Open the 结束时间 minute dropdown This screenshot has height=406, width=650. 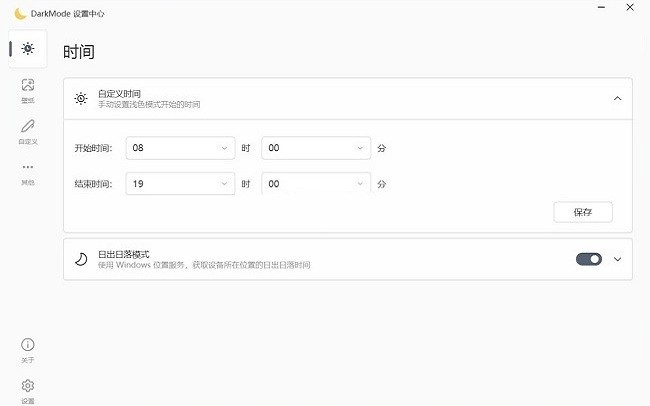point(315,184)
